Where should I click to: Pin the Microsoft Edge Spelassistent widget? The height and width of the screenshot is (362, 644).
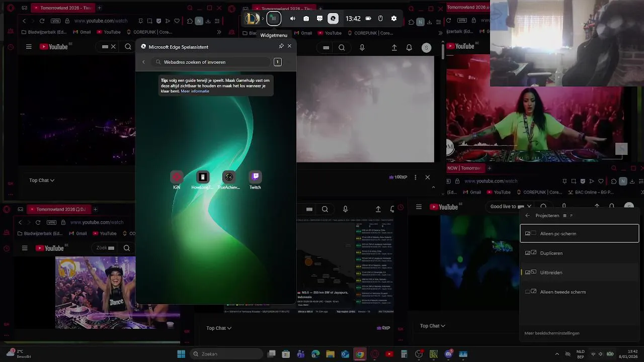tap(281, 46)
